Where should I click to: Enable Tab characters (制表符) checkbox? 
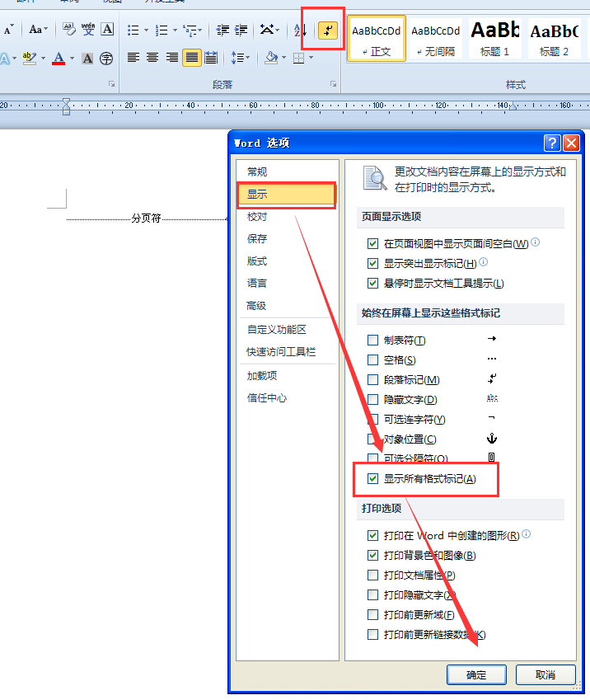click(x=372, y=341)
